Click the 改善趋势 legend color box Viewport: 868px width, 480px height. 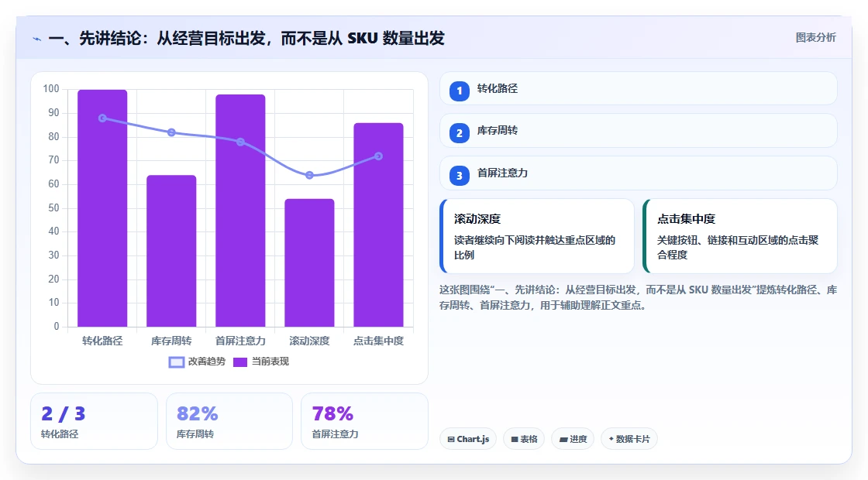click(176, 362)
